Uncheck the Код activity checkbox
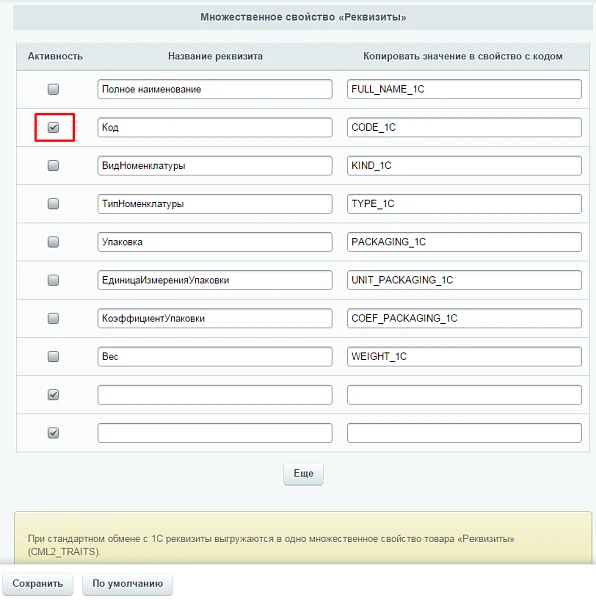Viewport: 596px width, 600px height. coord(53,127)
